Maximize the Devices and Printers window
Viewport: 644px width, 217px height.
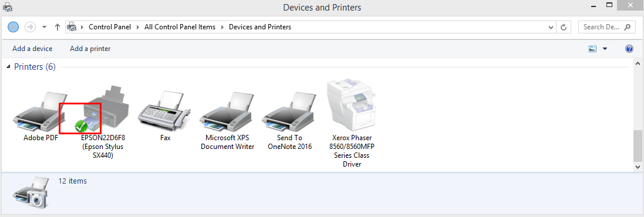point(609,5)
